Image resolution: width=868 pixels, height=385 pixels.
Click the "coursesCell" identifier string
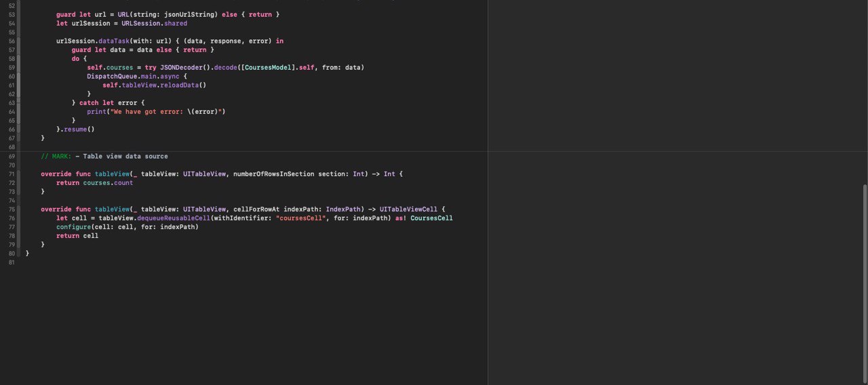click(300, 218)
